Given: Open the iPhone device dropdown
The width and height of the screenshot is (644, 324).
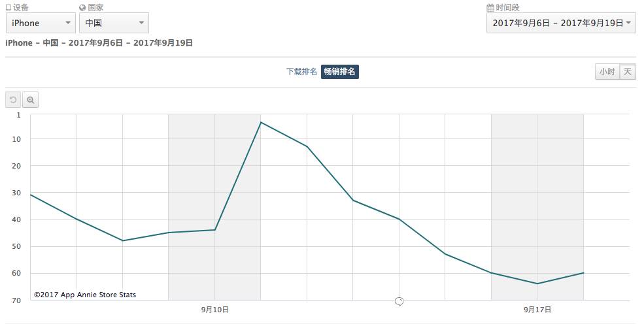Looking at the screenshot, I should (41, 24).
